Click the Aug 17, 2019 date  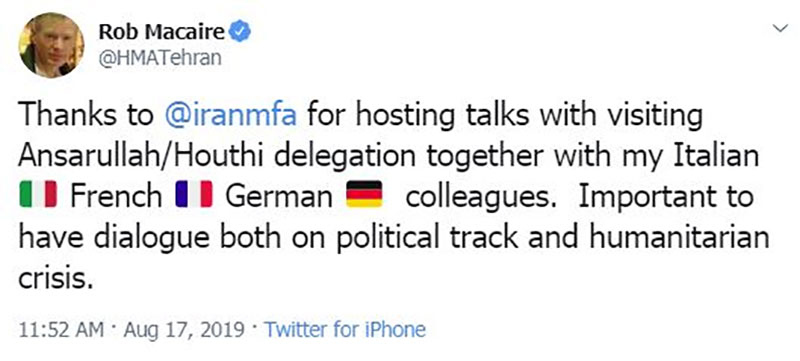[x=183, y=330]
